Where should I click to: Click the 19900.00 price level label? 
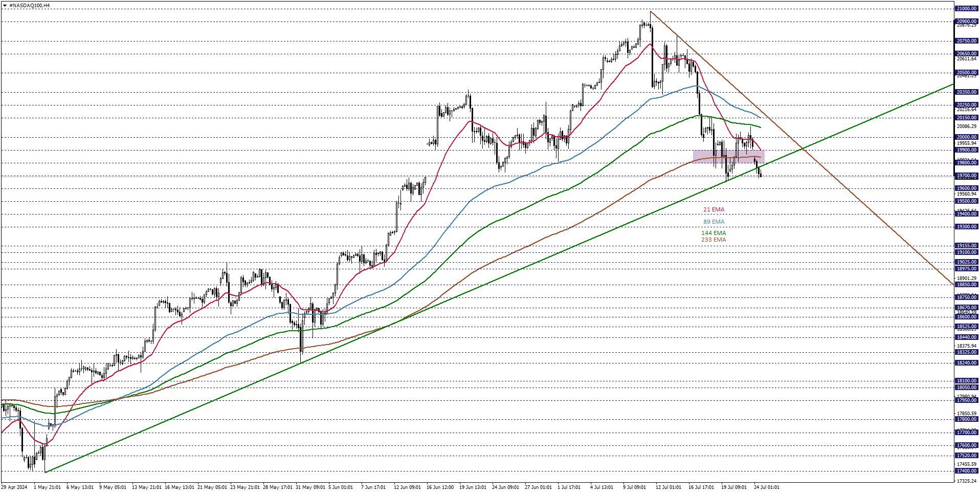(966, 150)
